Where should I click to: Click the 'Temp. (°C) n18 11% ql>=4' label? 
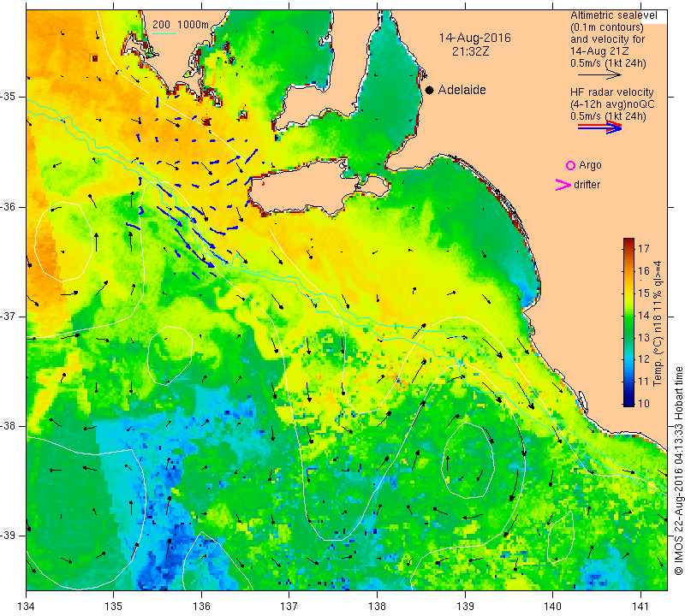coord(658,323)
